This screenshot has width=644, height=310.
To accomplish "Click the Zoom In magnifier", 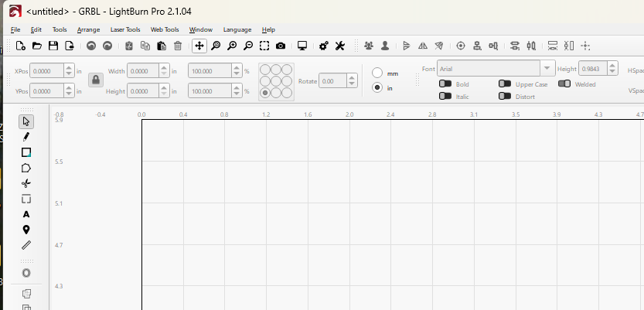I will 232,46.
